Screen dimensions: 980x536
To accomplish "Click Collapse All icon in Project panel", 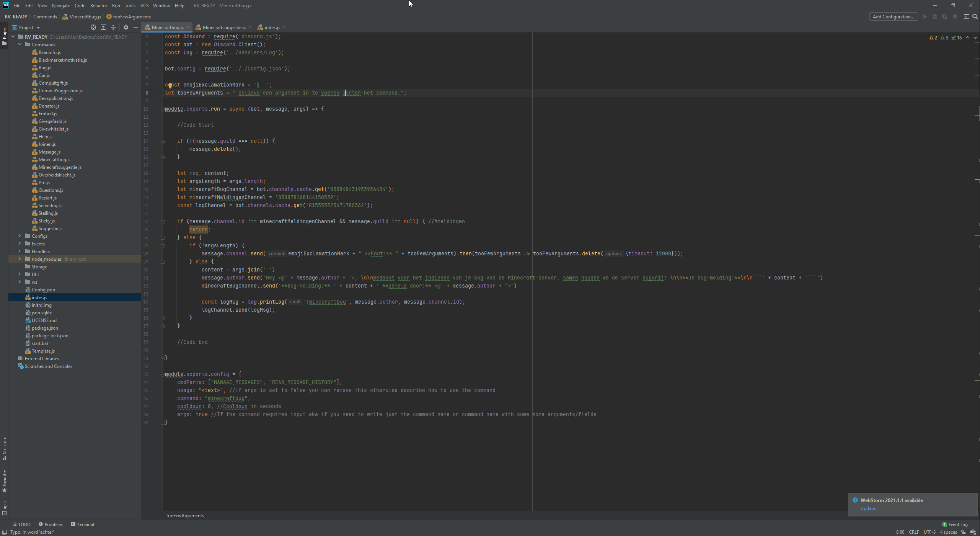I will click(113, 27).
